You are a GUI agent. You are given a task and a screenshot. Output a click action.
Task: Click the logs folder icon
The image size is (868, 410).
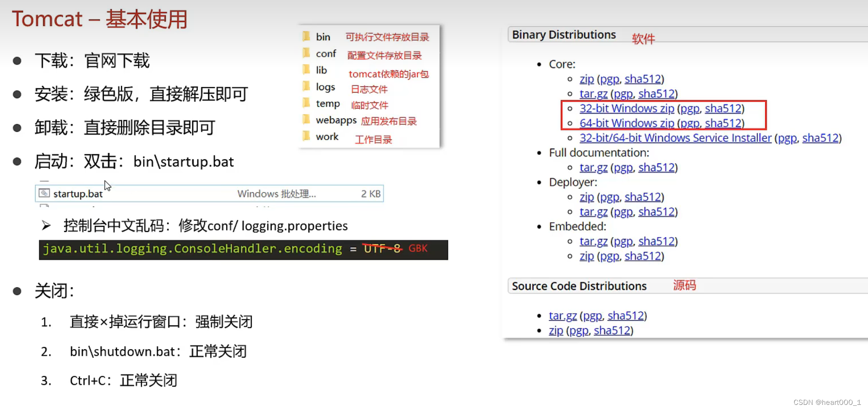click(306, 86)
